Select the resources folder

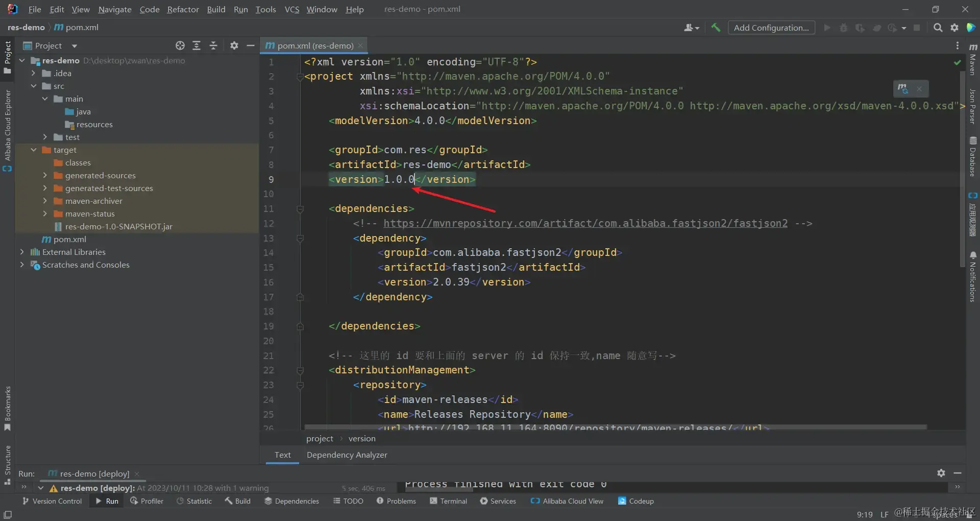click(94, 124)
